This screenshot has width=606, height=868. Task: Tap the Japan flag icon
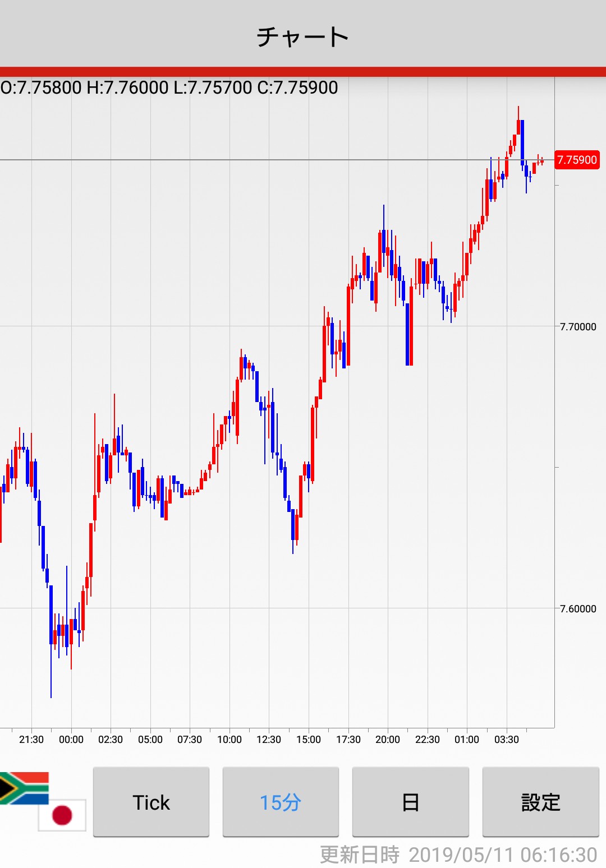[62, 815]
